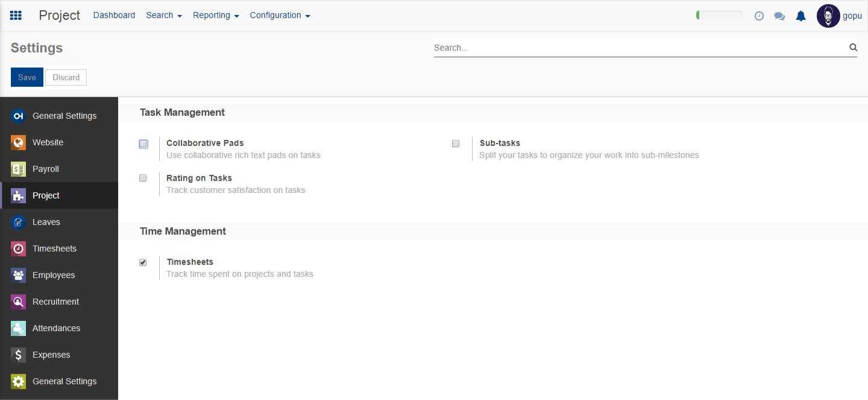Click the activities clock icon
This screenshot has width=868, height=400.
[759, 16]
